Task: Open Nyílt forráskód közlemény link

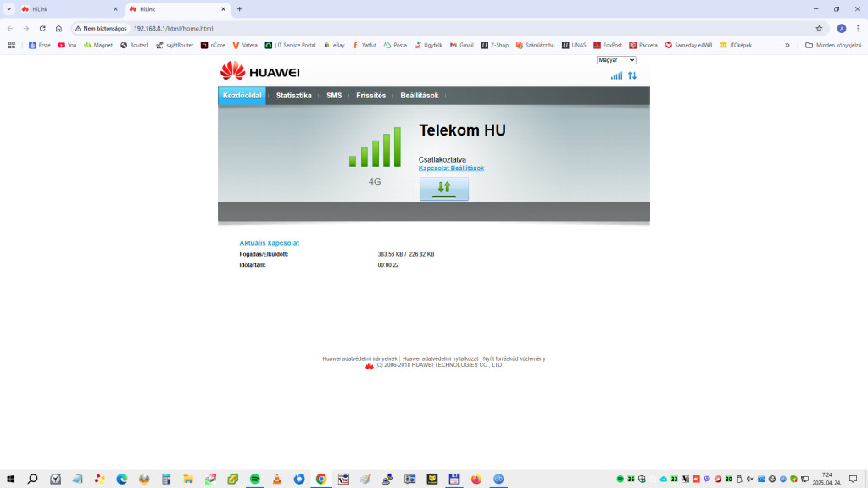Action: tap(515, 358)
